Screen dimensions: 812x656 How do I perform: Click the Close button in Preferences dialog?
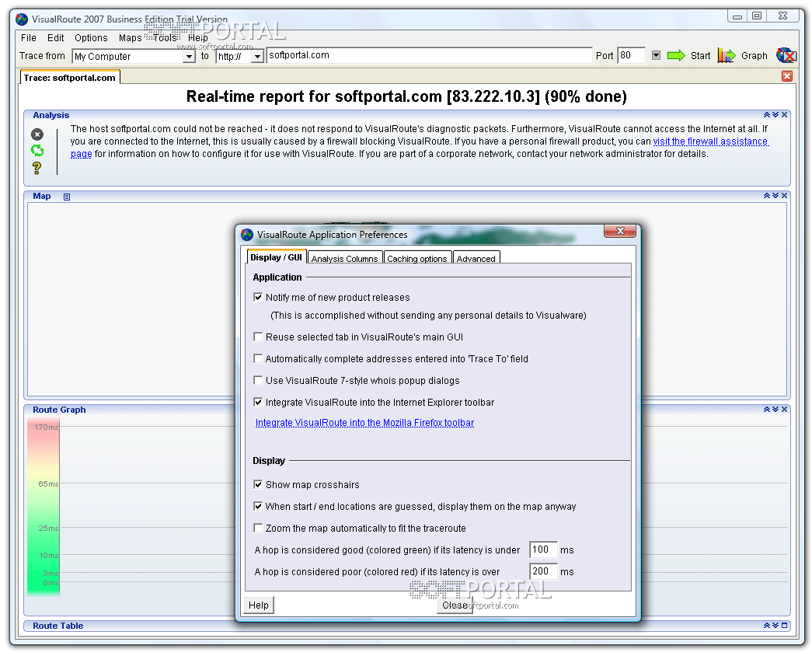(455, 605)
